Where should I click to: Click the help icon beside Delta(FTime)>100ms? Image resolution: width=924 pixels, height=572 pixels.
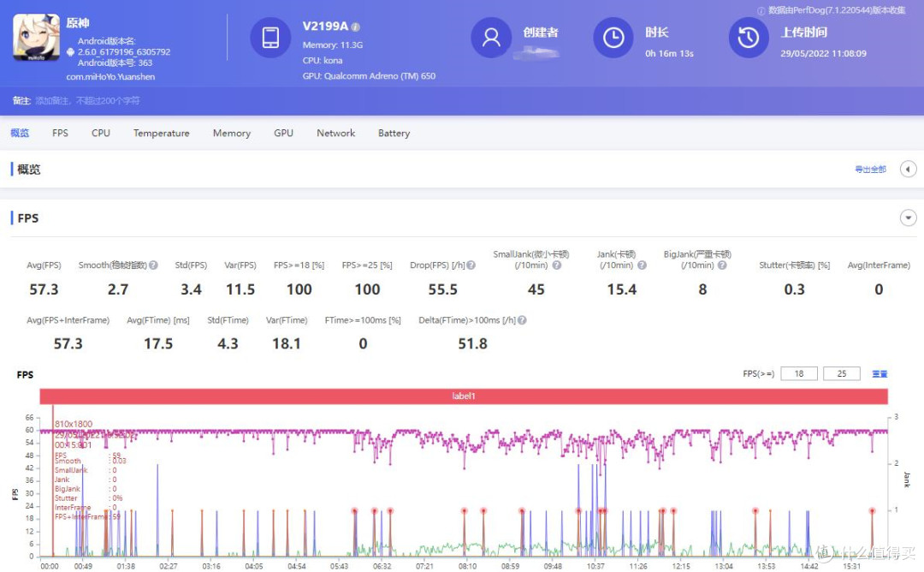(x=522, y=320)
